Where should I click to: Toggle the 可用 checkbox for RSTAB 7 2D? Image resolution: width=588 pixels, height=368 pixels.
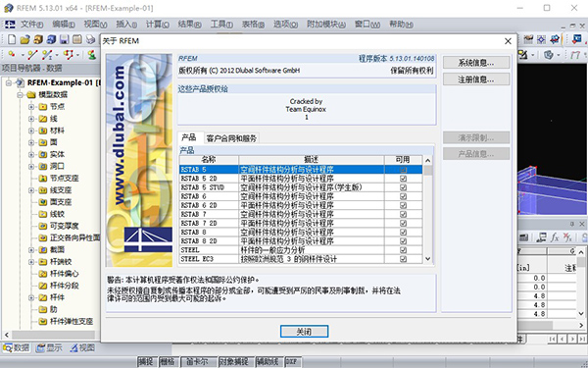coord(403,224)
